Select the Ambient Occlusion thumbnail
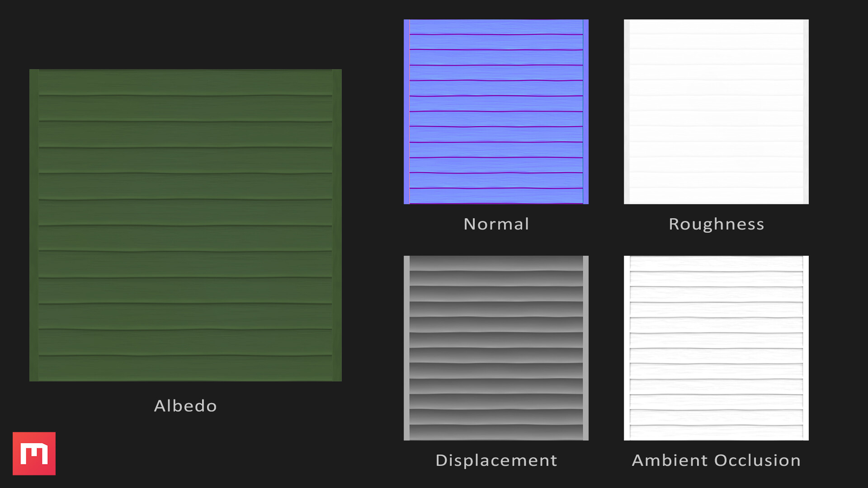The width and height of the screenshot is (868, 488). pos(716,348)
